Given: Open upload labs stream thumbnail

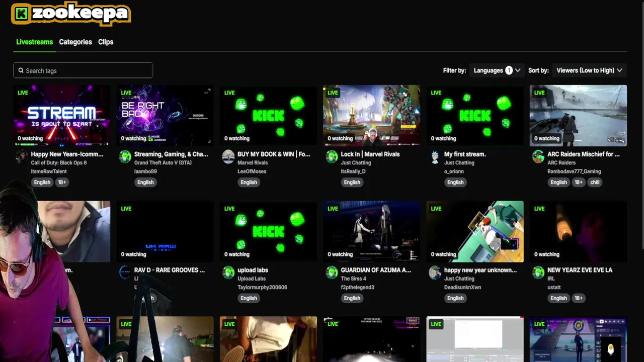Looking at the screenshot, I should [x=268, y=231].
